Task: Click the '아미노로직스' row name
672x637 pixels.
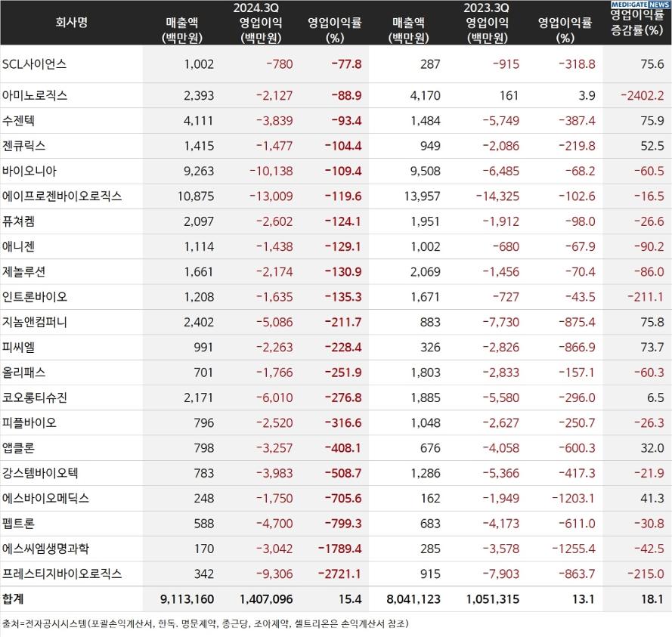Action: 35,95
